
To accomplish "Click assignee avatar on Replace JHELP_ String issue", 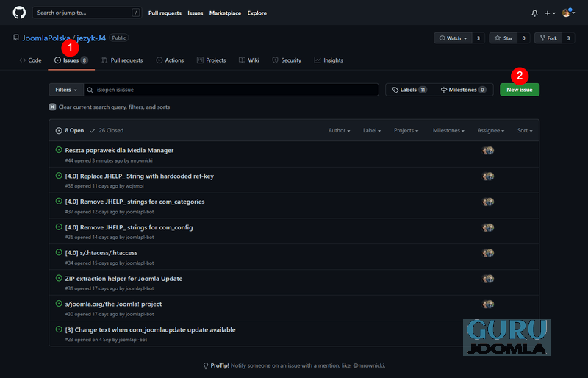I will point(488,176).
